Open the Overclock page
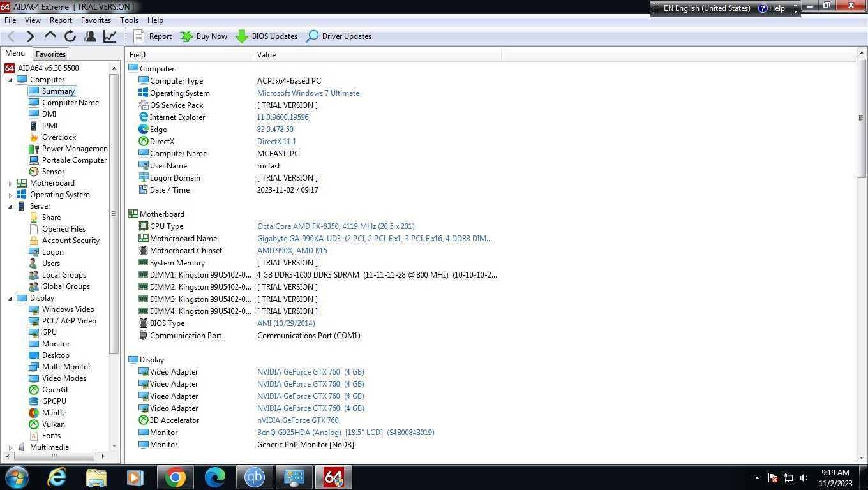The image size is (868, 490). [59, 137]
